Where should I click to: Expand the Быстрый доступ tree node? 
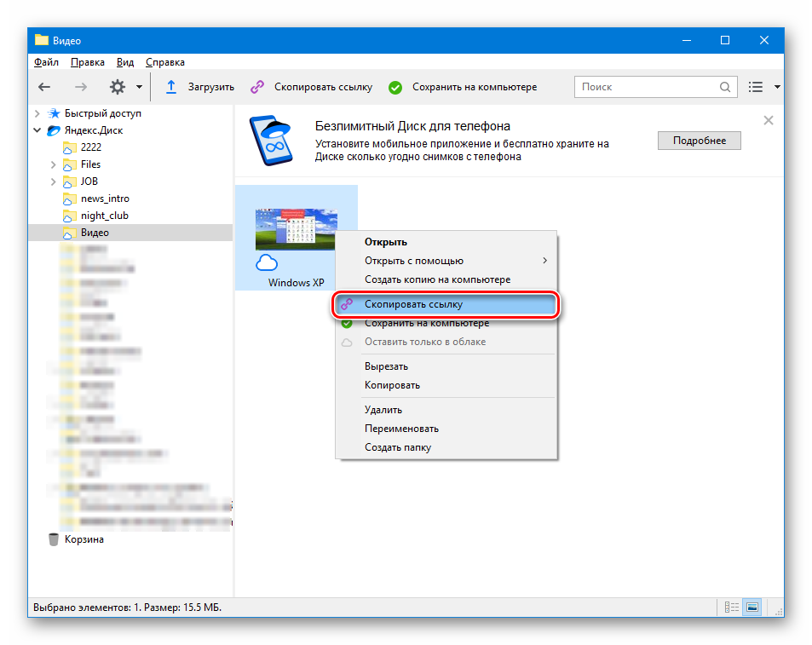tap(37, 113)
